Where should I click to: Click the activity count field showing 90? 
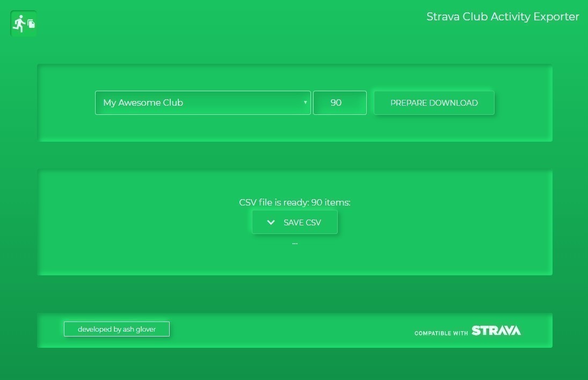click(340, 103)
